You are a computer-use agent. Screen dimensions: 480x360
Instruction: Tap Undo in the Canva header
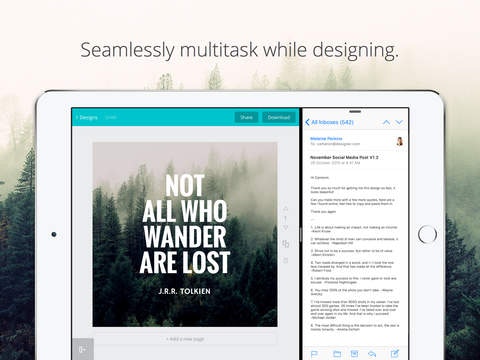click(111, 117)
